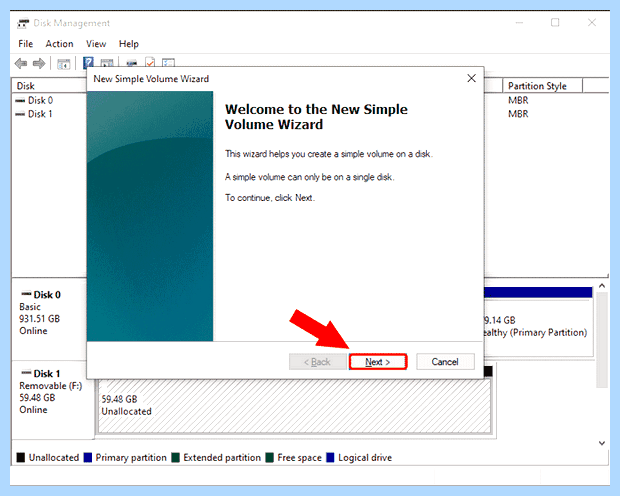Toggle the show/hide console tree icon
Viewport: 620px width, 496px height.
tap(63, 63)
